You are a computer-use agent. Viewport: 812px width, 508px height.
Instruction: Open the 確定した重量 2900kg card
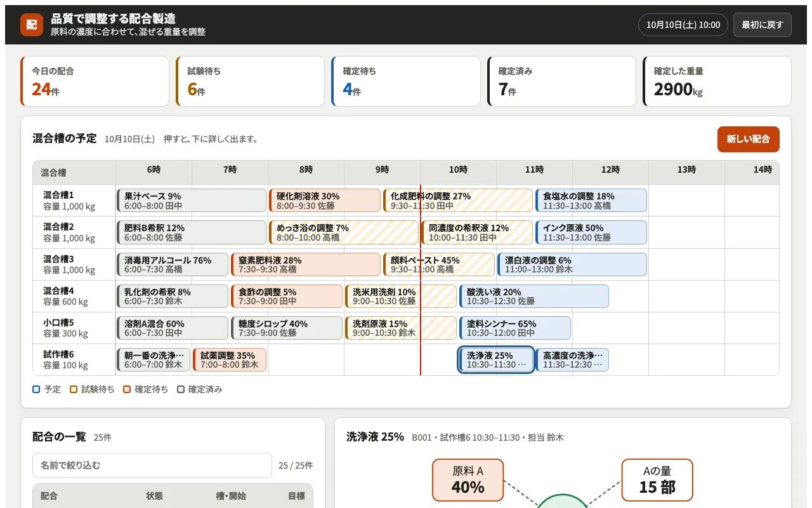(717, 81)
